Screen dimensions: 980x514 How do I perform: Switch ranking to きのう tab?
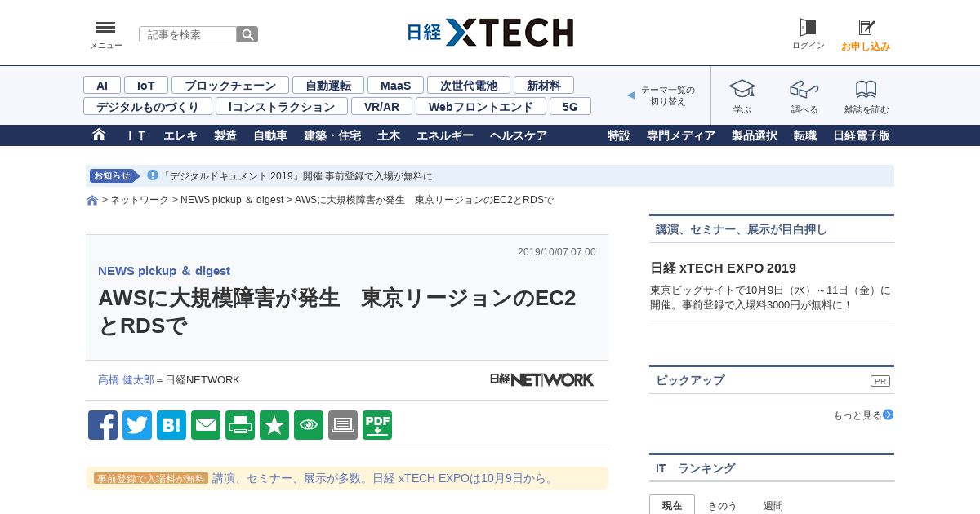point(722,505)
